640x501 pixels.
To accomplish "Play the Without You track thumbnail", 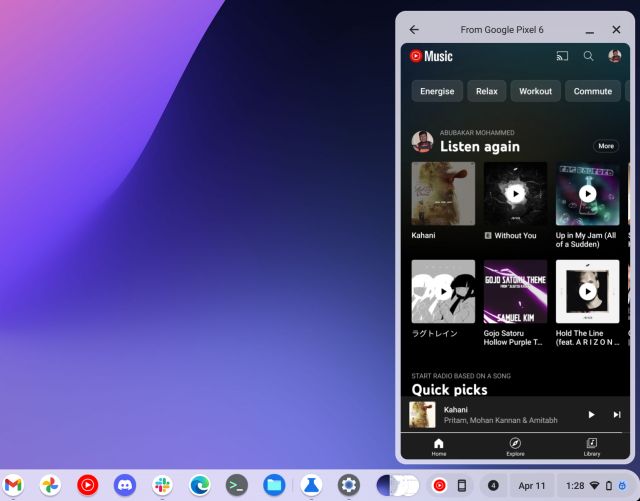I will pyautogui.click(x=515, y=194).
